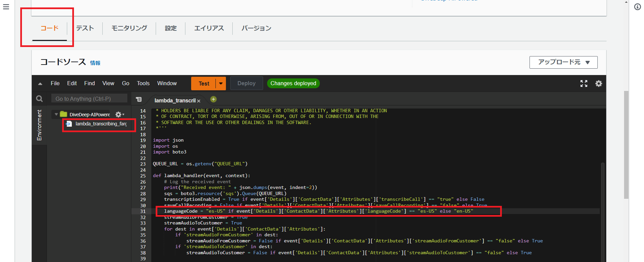The width and height of the screenshot is (644, 262).
Task: Click the magnifier search icon
Action: (40, 99)
